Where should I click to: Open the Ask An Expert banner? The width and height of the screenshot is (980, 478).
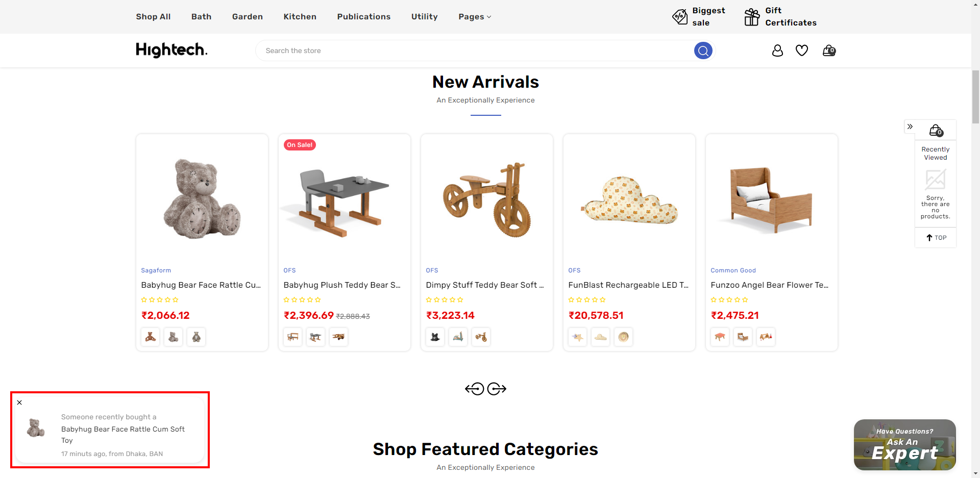pyautogui.click(x=904, y=445)
